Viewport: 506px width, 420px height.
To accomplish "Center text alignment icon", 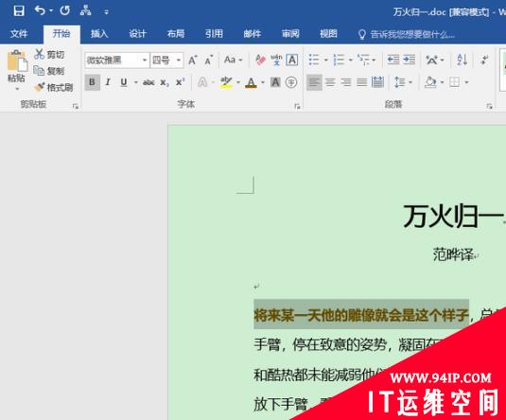I will 330,82.
